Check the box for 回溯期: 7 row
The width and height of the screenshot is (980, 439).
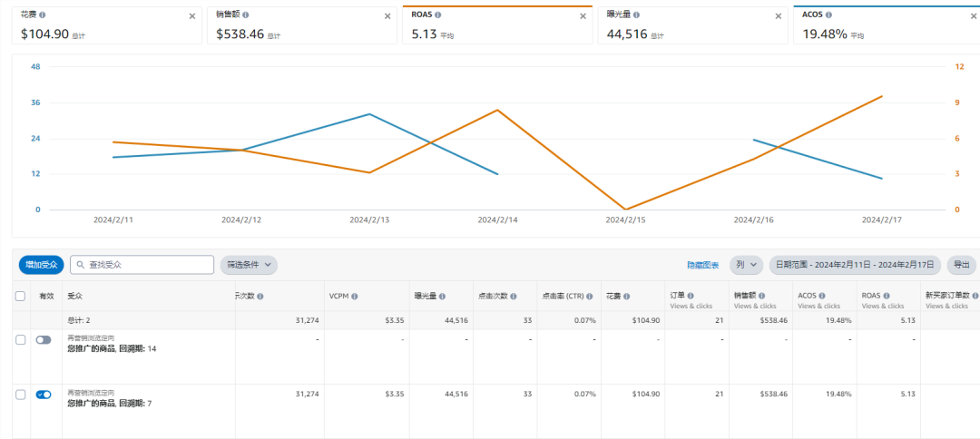pyautogui.click(x=20, y=395)
